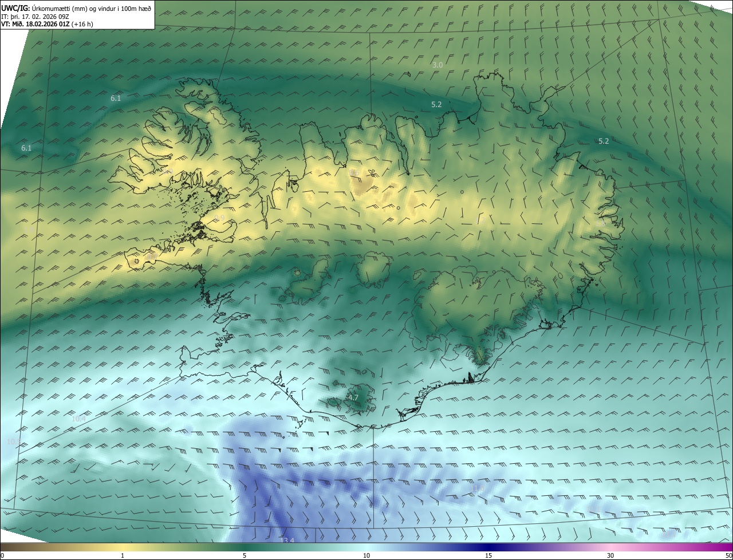The height and width of the screenshot is (560, 733).
Task: Click the 30 tick on the color scale
Action: [x=610, y=555]
